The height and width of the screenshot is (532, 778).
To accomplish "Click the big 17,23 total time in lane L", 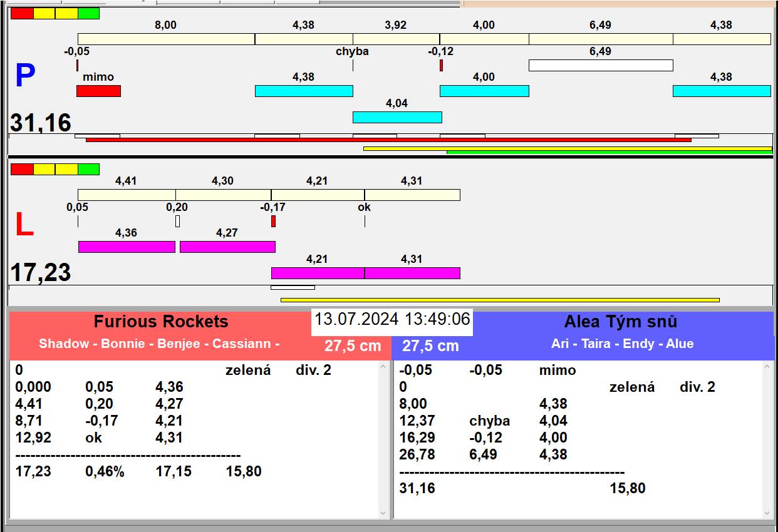I will [41, 273].
